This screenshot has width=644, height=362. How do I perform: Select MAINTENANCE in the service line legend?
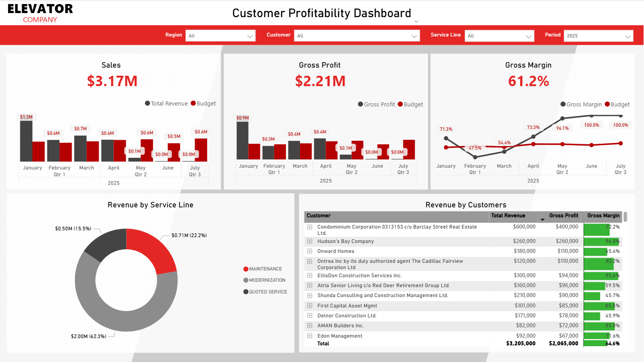[265, 269]
